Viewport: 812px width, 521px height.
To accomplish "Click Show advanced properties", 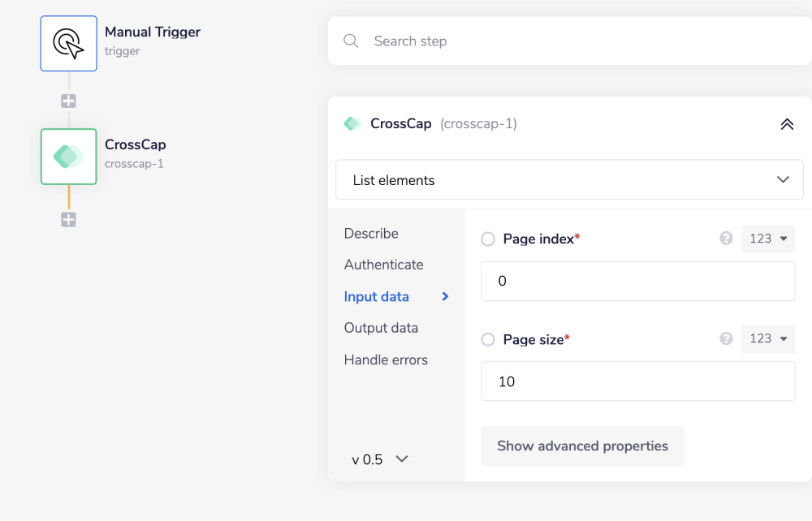I will click(x=582, y=446).
